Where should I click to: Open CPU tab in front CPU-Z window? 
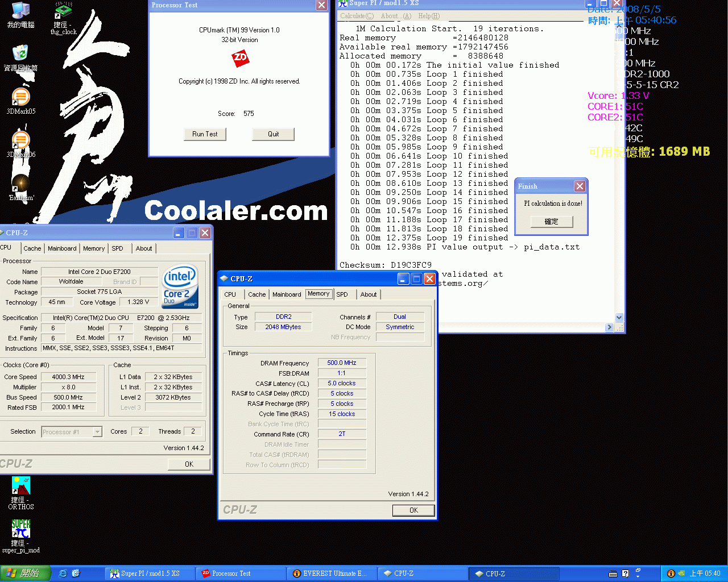point(230,294)
